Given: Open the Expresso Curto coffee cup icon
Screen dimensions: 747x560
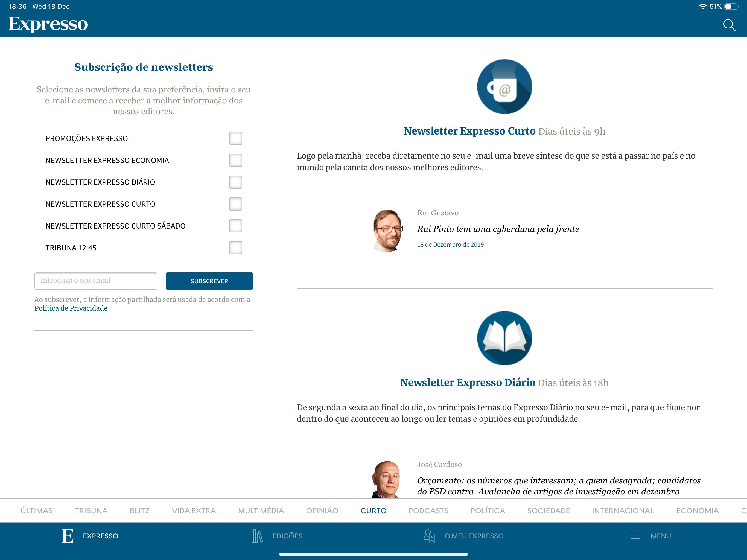Looking at the screenshot, I should coord(504,86).
